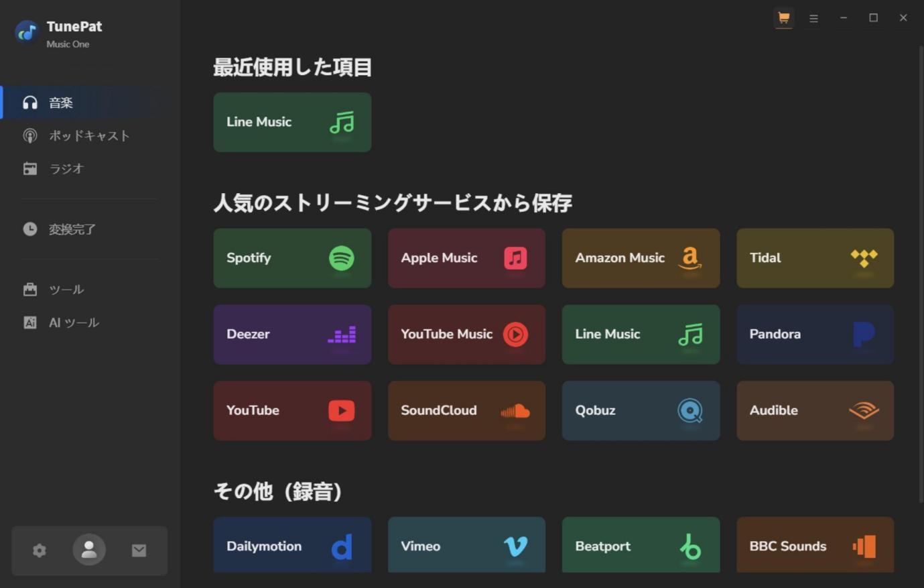
Task: Switch to ラジオ section label
Action: tap(66, 168)
